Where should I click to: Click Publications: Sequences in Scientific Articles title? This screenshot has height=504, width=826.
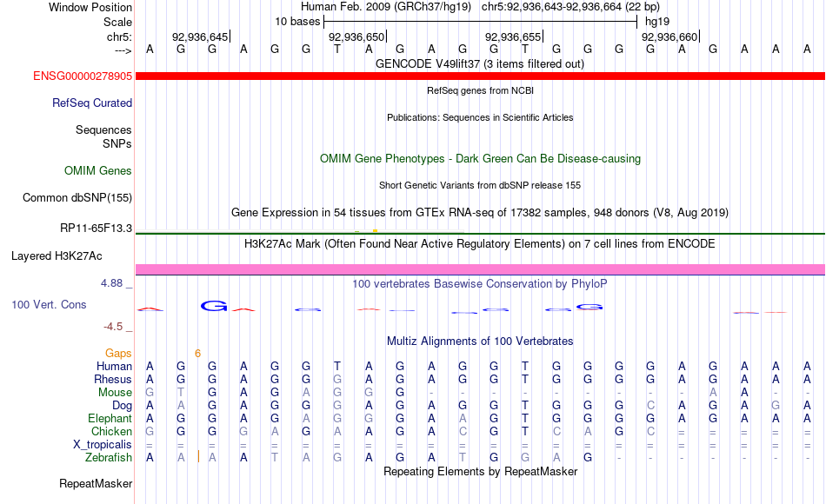[x=480, y=117]
